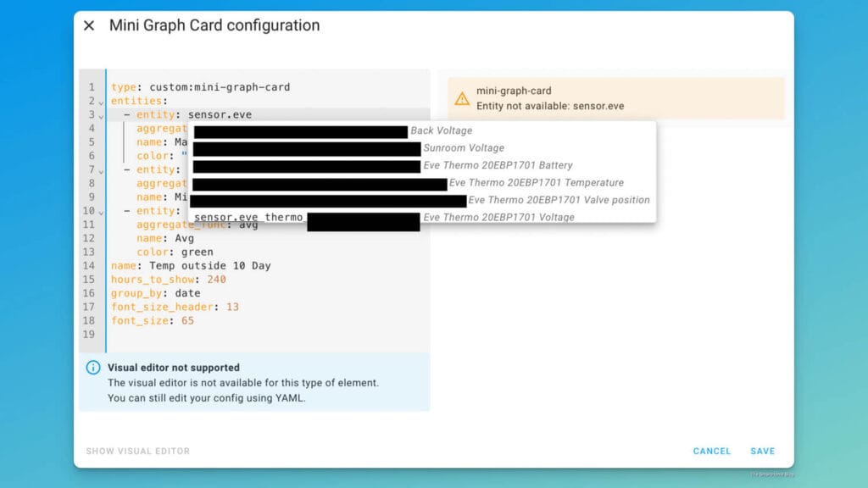Select Eve Thermo 20EBP1701 Valve position suggestion
This screenshot has width=868, height=488.
coord(424,200)
